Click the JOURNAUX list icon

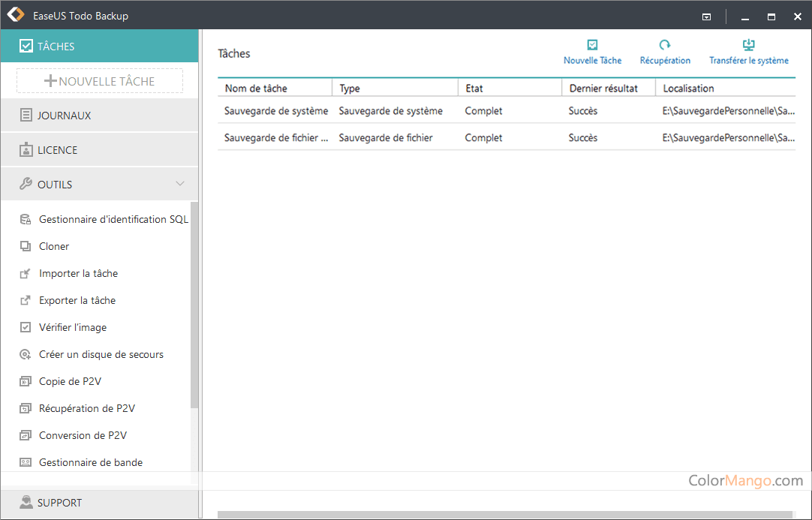point(26,115)
